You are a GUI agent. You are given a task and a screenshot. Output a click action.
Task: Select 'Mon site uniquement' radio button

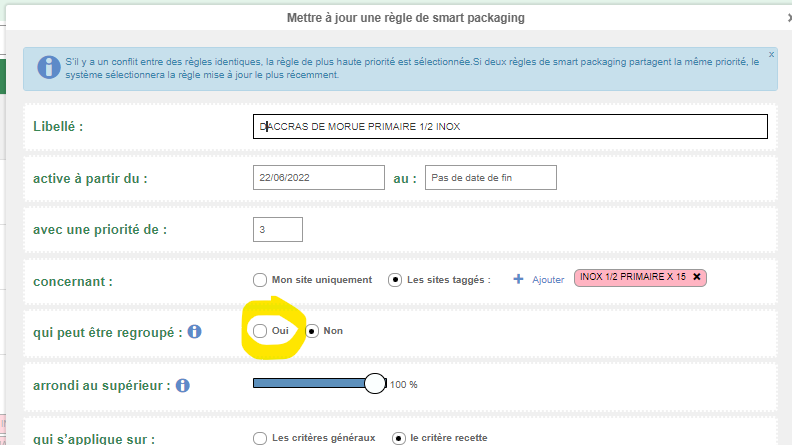[x=260, y=280]
